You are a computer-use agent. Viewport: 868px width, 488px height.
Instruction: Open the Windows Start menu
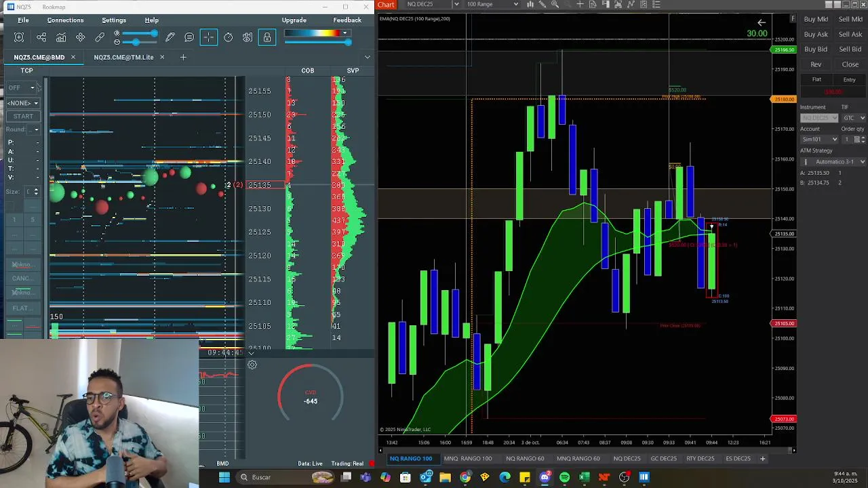(x=224, y=477)
